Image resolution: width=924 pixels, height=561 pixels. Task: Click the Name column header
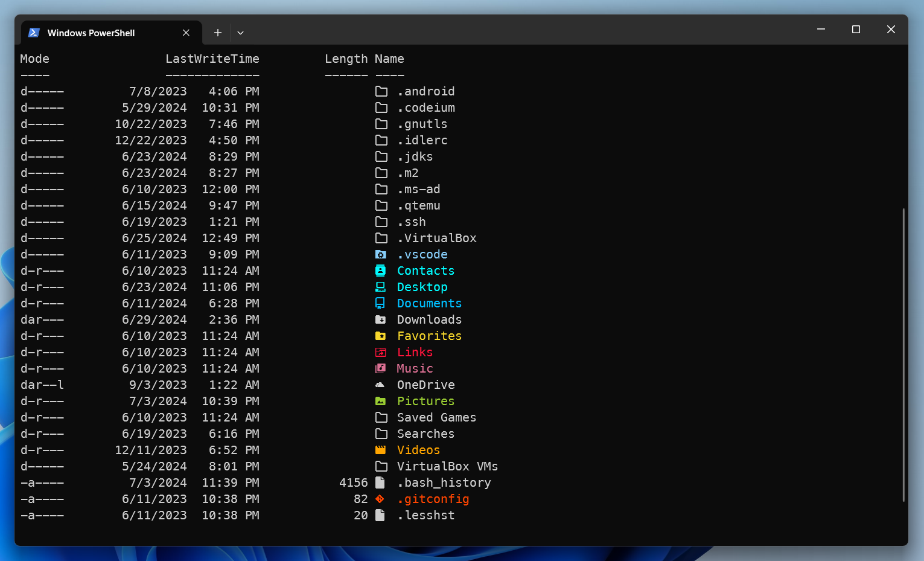click(x=389, y=59)
